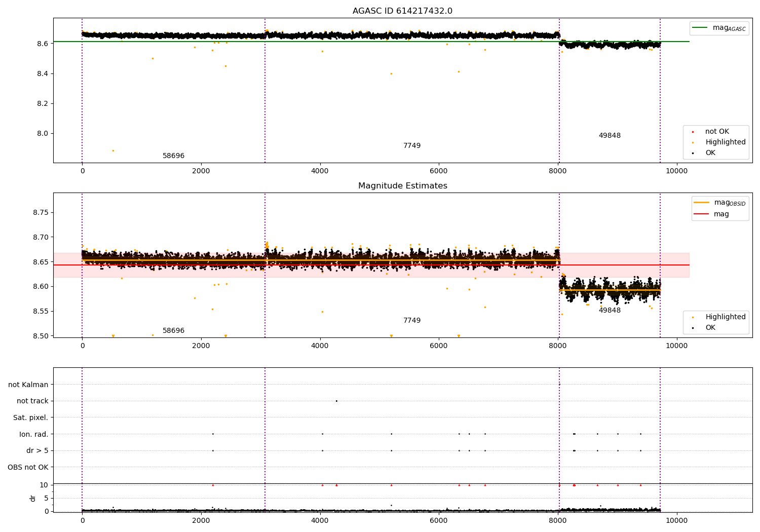Select the 'dr > 5' axis label
The height and width of the screenshot is (532, 760).
tap(37, 450)
